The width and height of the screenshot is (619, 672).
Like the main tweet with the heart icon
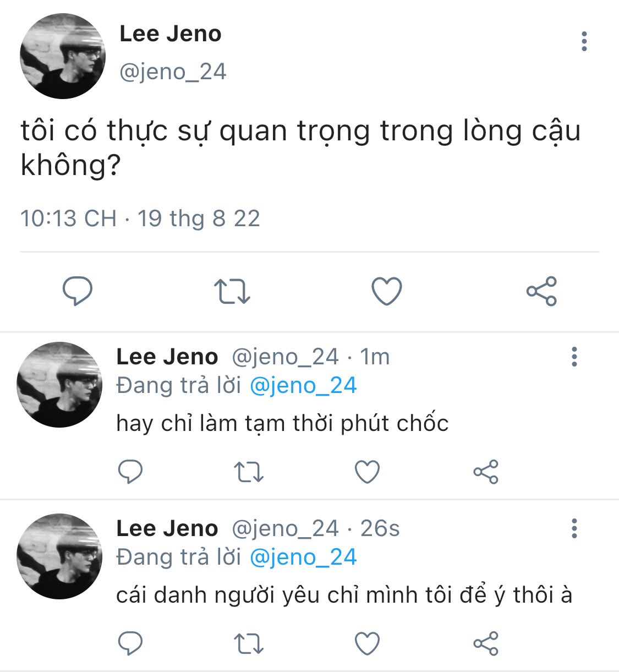coord(387,291)
